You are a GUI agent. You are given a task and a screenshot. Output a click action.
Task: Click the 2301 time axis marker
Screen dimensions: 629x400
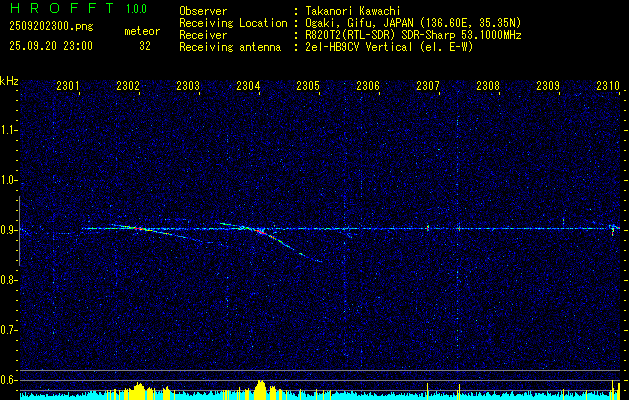tap(68, 85)
